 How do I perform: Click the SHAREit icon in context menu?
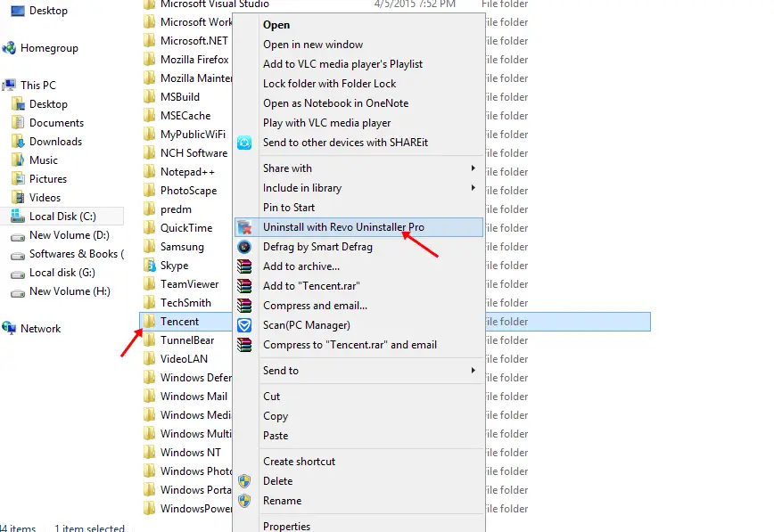[x=244, y=143]
